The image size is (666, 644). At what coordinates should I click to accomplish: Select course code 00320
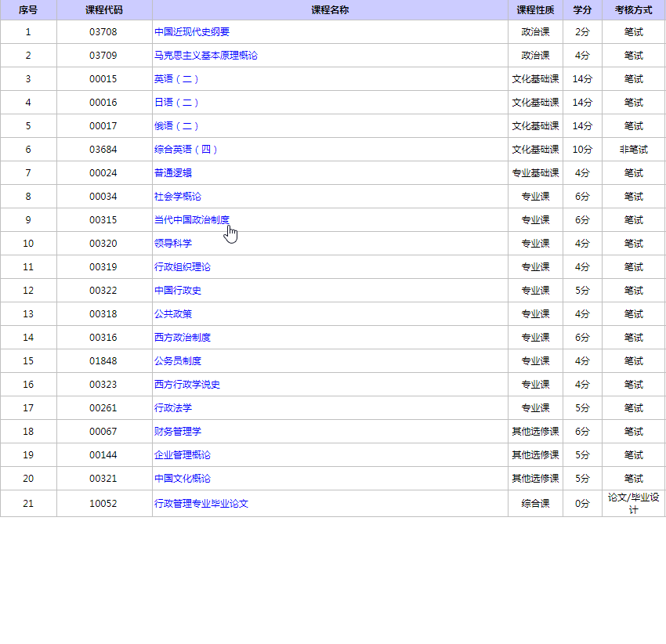click(103, 244)
